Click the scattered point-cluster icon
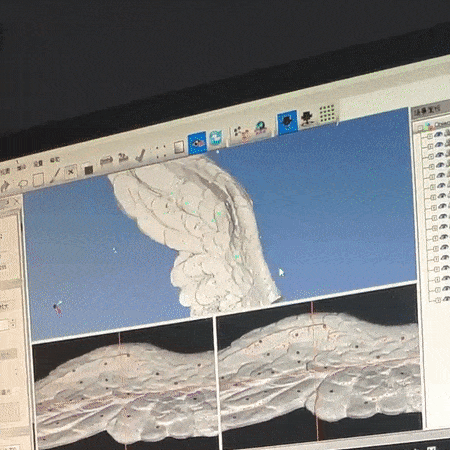 (x=241, y=134)
